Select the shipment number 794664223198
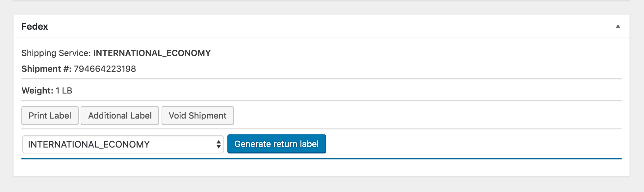The height and width of the screenshot is (192, 644). pyautogui.click(x=105, y=69)
